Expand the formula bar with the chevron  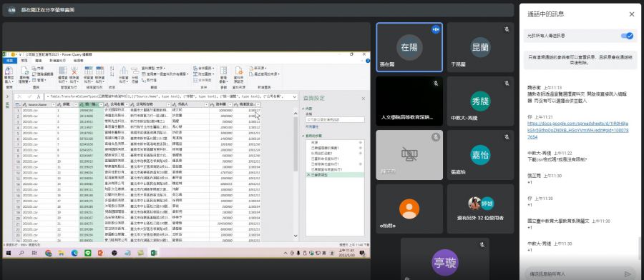[x=294, y=96]
